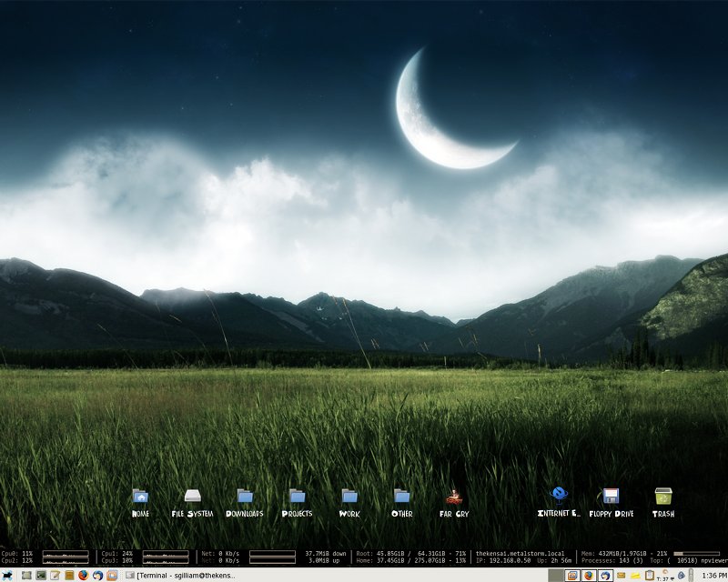The height and width of the screenshot is (582, 728).
Task: Select the pager workspace showing Thunderbird
Action: click(605, 576)
